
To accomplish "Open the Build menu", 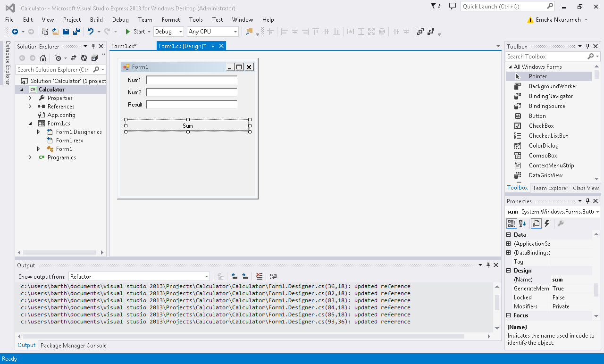I will pos(96,20).
